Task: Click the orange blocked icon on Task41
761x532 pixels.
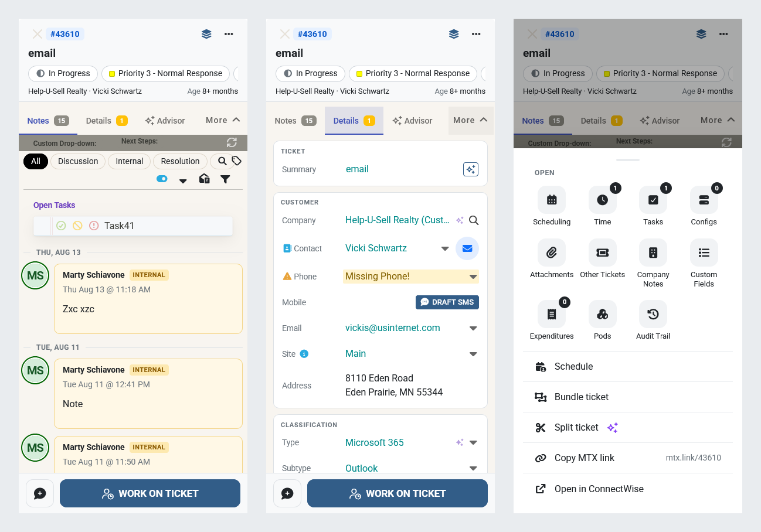Action: [77, 226]
